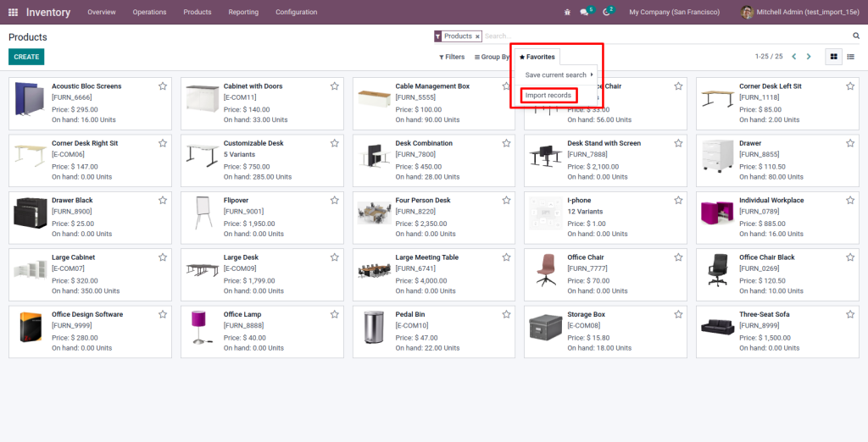
Task: Click Mitchell Admin avatar
Action: 748,12
